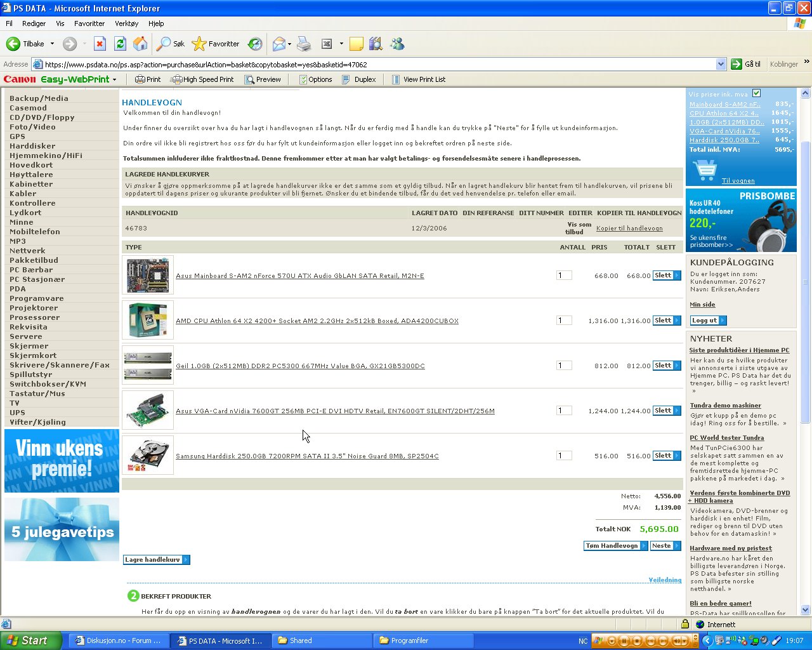Image resolution: width=812 pixels, height=650 pixels.
Task: Click Logg ut button
Action: click(x=708, y=321)
